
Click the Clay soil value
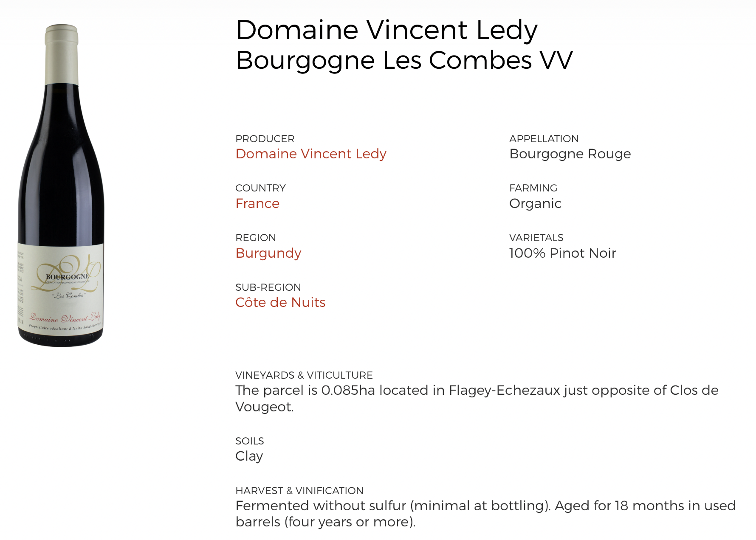(249, 456)
